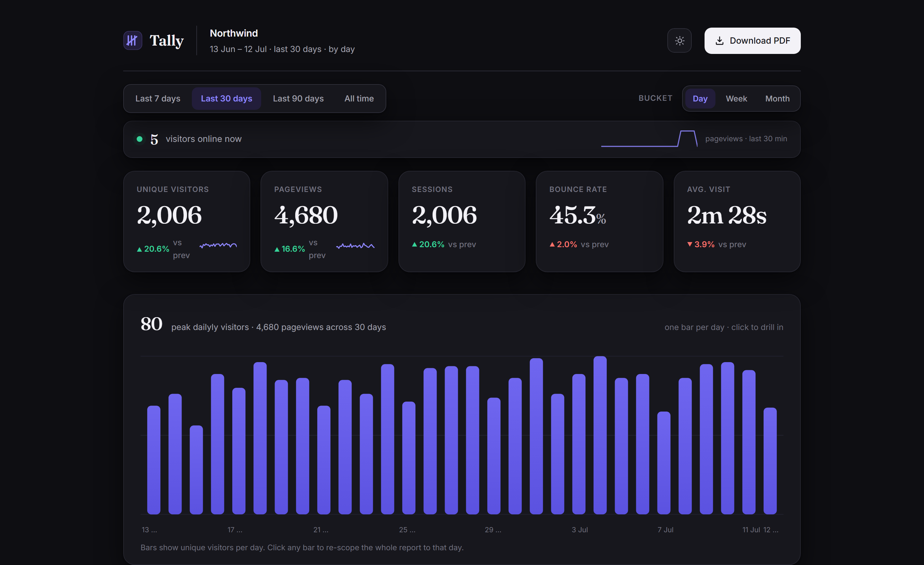Click the Tally brand name
The height and width of the screenshot is (565, 924).
(x=167, y=40)
